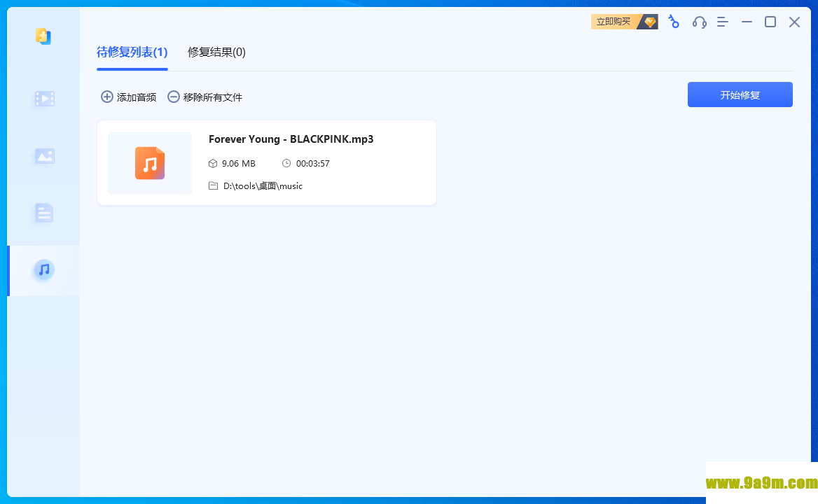Image resolution: width=818 pixels, height=504 pixels.
Task: Start repair with 开始修复 button
Action: point(740,95)
